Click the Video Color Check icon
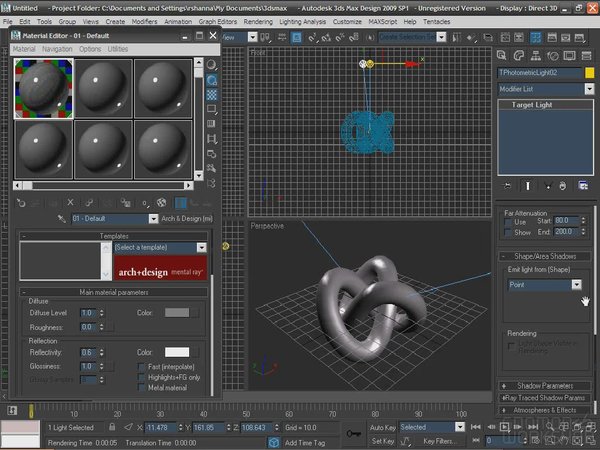This screenshot has width=600, height=450. coord(212,124)
